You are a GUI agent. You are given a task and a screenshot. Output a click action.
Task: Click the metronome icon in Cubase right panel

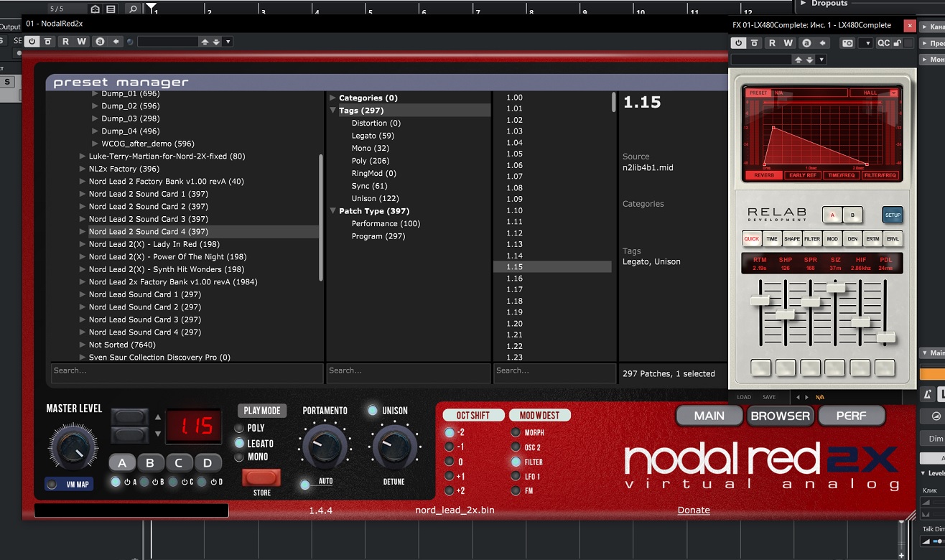[928, 393]
